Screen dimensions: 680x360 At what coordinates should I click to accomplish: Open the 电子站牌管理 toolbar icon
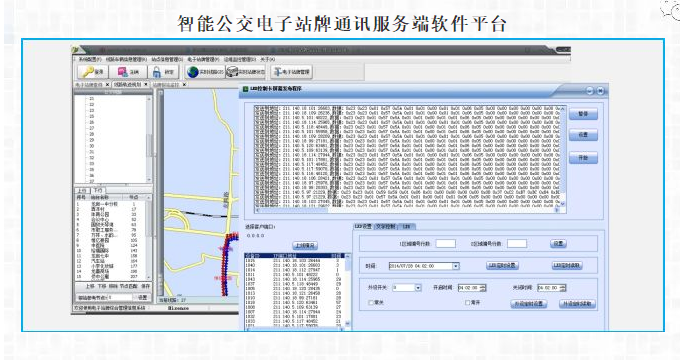277,72
